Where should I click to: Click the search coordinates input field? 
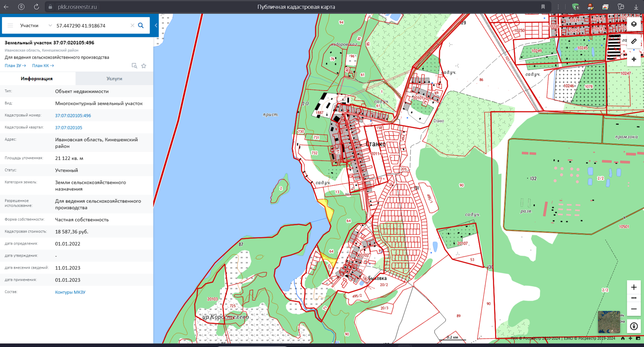pyautogui.click(x=92, y=26)
